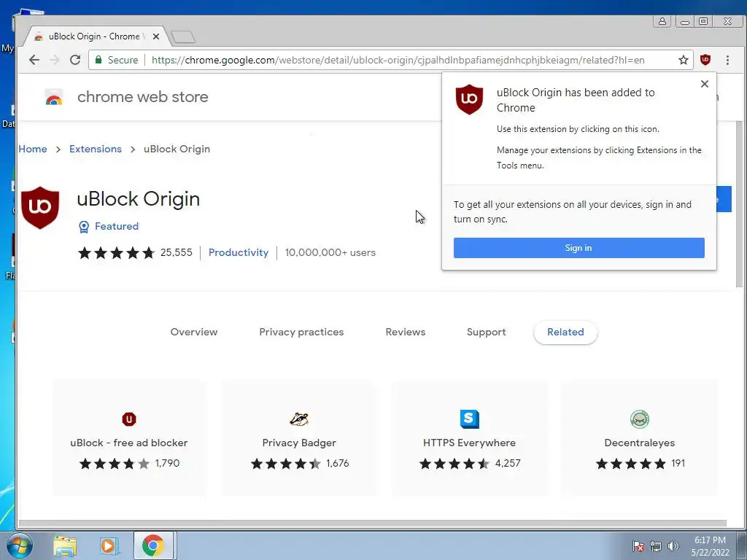
Task: Open the Action Center flag tray icon
Action: [638, 546]
